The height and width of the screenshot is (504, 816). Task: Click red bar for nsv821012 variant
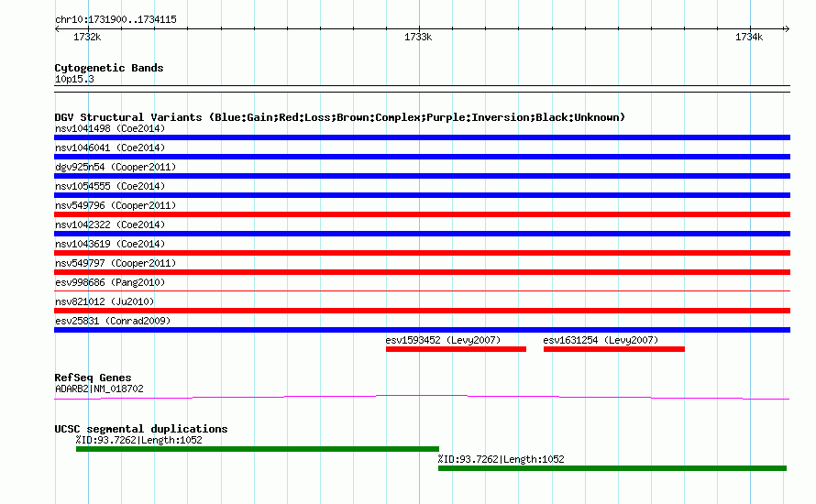point(422,311)
